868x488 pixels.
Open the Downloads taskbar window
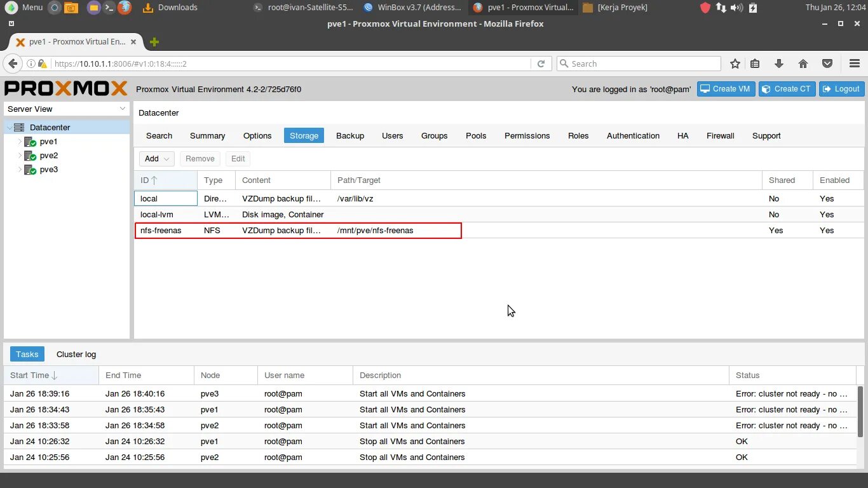170,8
